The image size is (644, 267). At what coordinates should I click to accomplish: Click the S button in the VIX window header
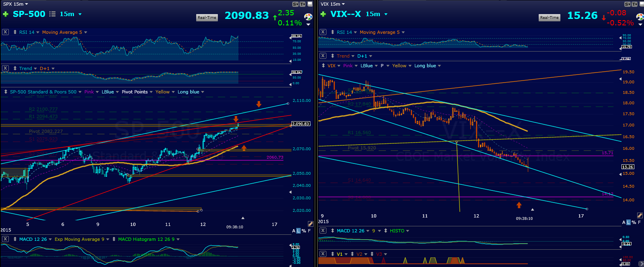tap(628, 4)
